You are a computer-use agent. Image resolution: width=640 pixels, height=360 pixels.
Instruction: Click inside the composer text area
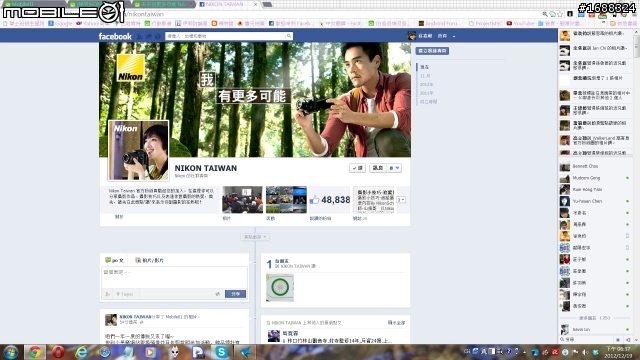(x=174, y=278)
